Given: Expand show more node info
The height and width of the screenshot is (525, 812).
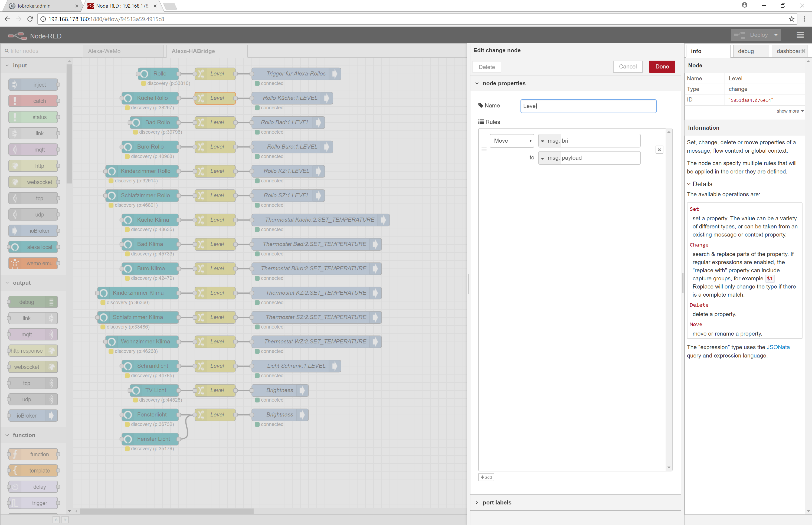Looking at the screenshot, I should point(790,111).
